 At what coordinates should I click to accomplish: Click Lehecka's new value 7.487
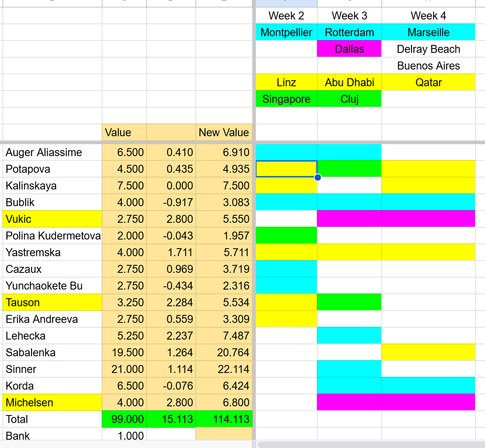click(x=224, y=336)
